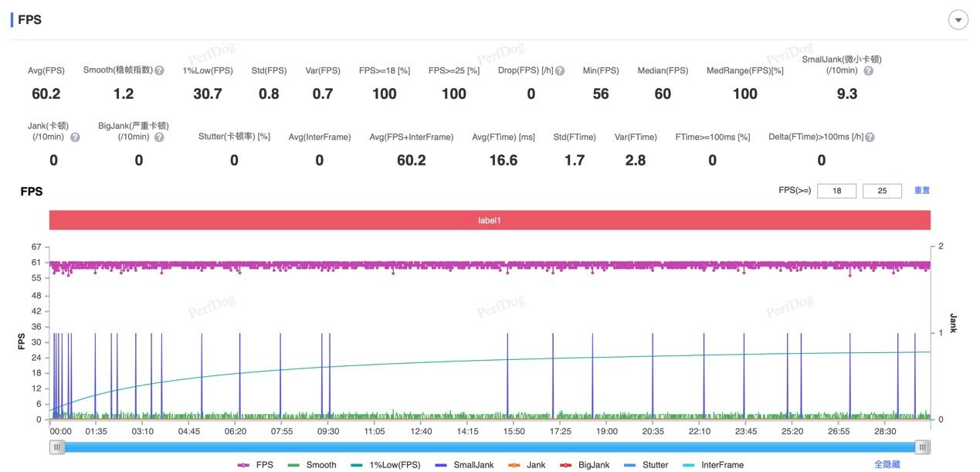
Task: Toggle SmallJank series in the legend
Action: [x=463, y=465]
